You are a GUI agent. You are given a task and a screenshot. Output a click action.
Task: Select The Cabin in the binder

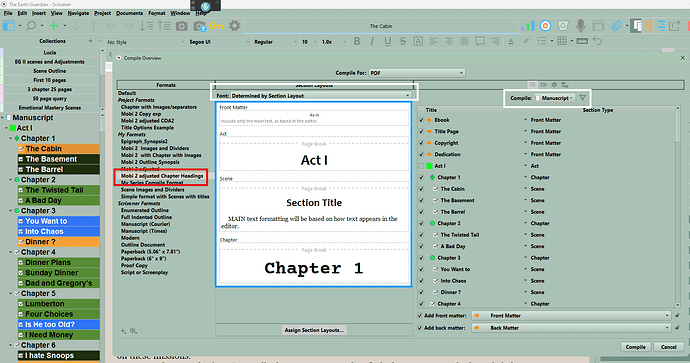(59, 149)
